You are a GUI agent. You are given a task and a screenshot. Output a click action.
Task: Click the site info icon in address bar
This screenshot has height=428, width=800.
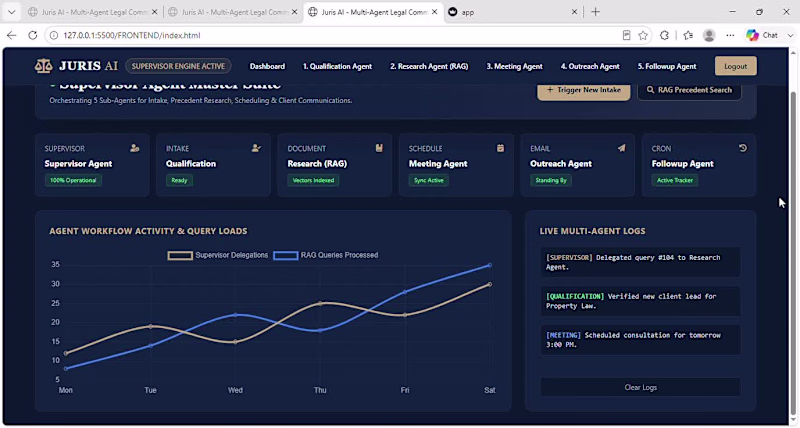point(53,35)
